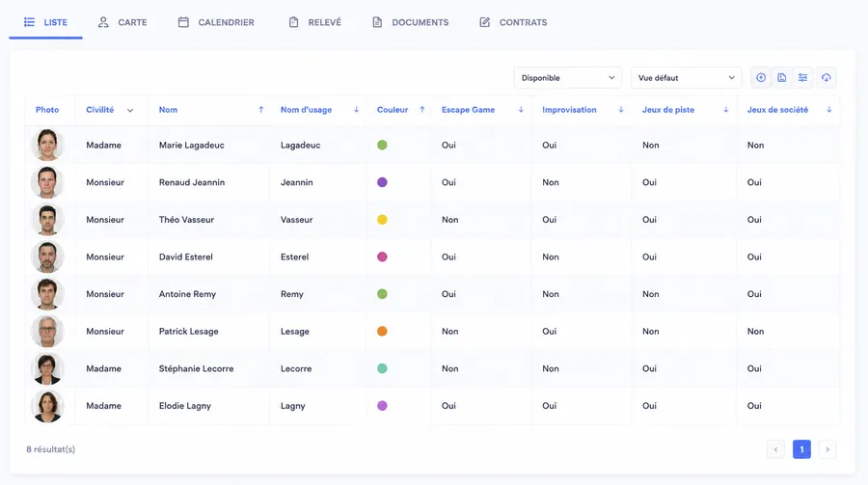The height and width of the screenshot is (485, 868).
Task: Select the name Patrick Lesage
Action: point(189,332)
